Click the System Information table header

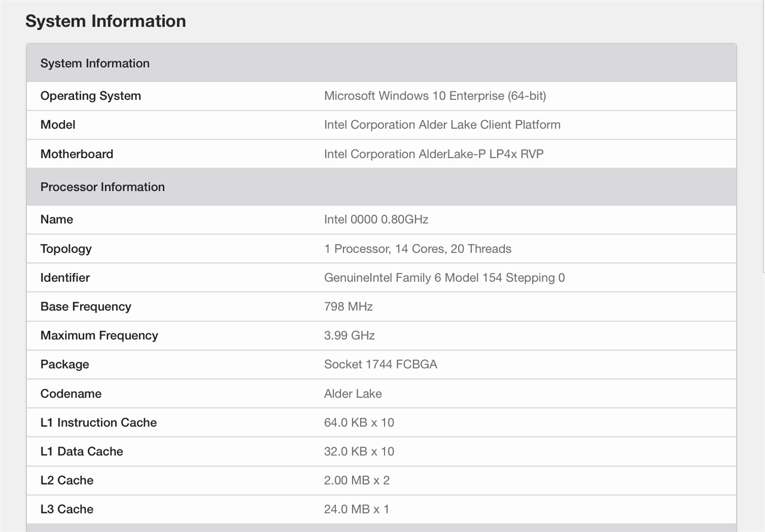point(95,63)
